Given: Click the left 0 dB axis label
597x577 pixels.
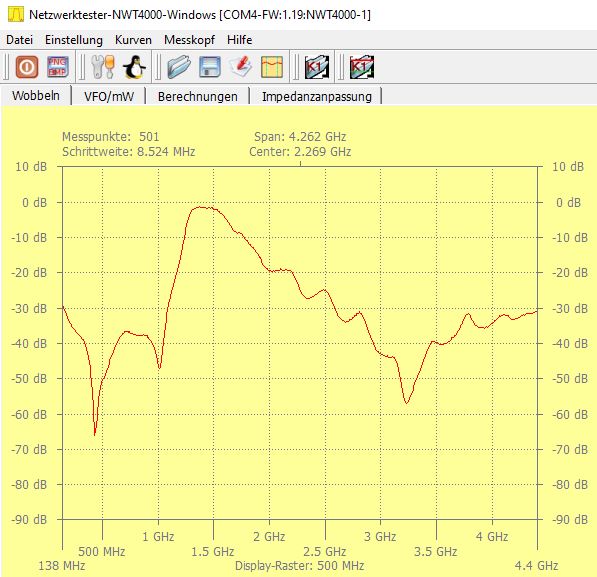Looking at the screenshot, I should click(34, 202).
